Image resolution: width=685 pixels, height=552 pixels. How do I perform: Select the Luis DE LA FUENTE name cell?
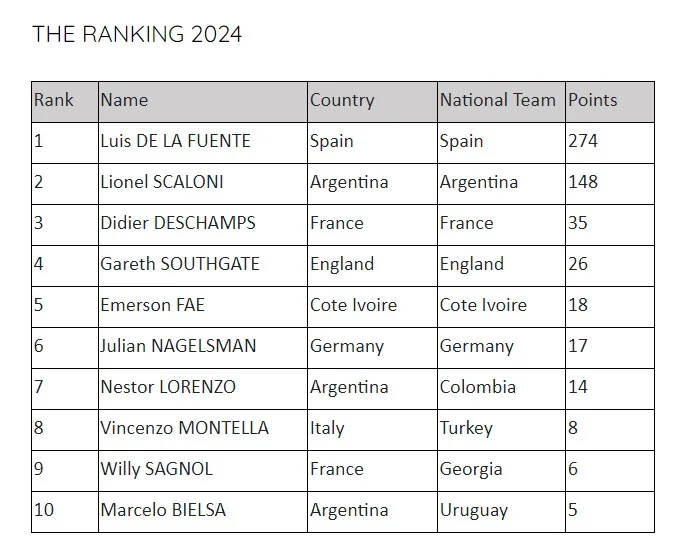(175, 141)
